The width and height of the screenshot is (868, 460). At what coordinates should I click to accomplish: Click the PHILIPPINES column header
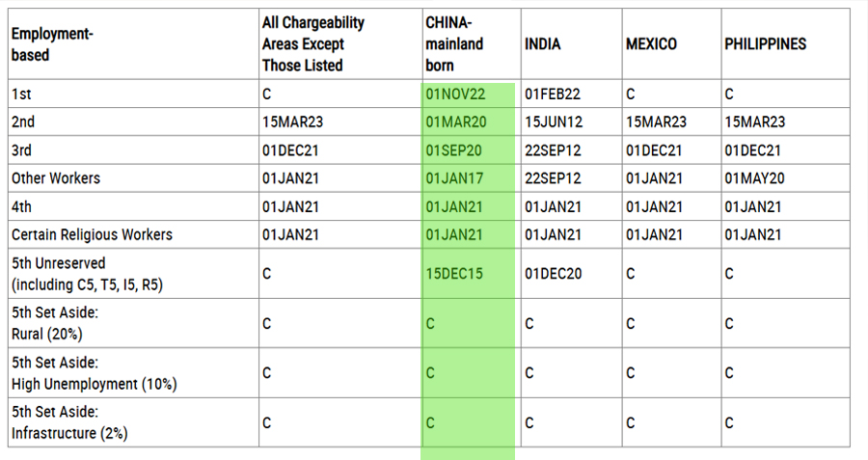tap(765, 44)
